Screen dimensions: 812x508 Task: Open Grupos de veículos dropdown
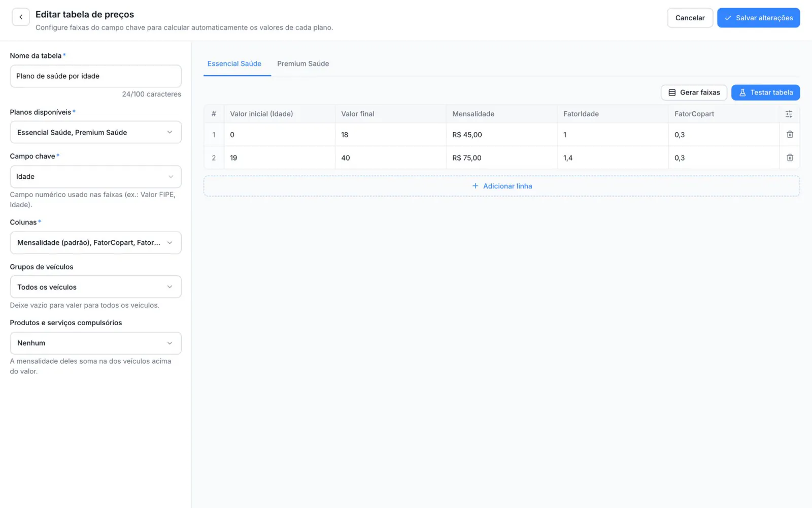pos(95,287)
